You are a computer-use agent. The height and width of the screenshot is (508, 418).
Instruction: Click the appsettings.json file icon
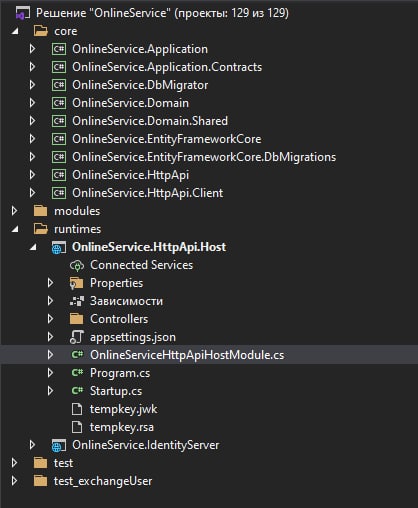point(77,337)
